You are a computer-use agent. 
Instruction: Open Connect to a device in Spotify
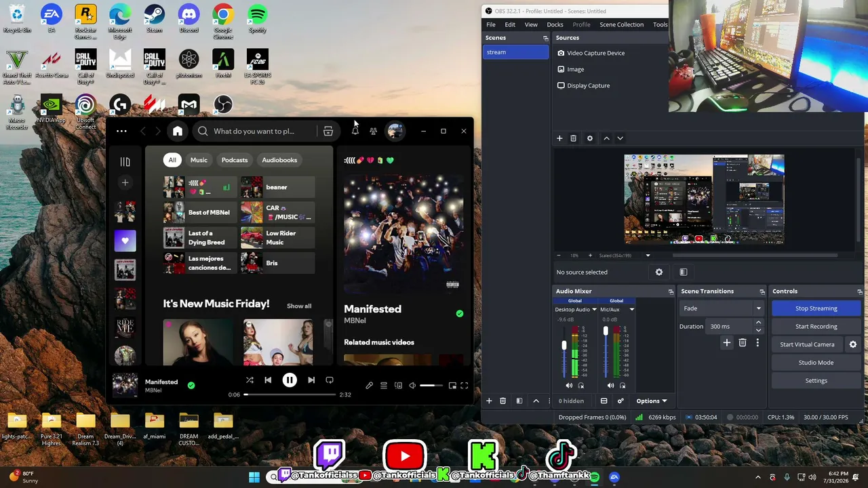(x=398, y=386)
